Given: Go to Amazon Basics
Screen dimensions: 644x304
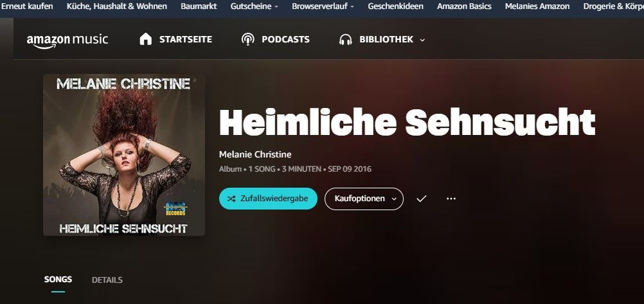Looking at the screenshot, I should point(464,6).
